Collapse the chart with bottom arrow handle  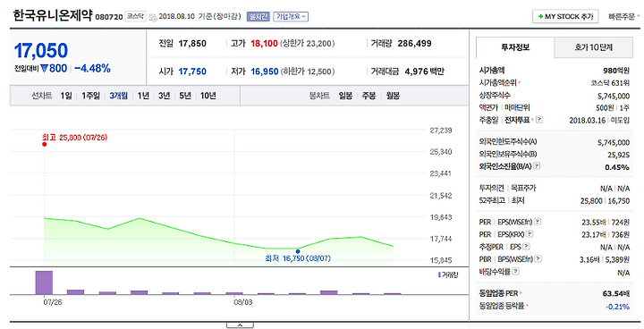(x=240, y=325)
